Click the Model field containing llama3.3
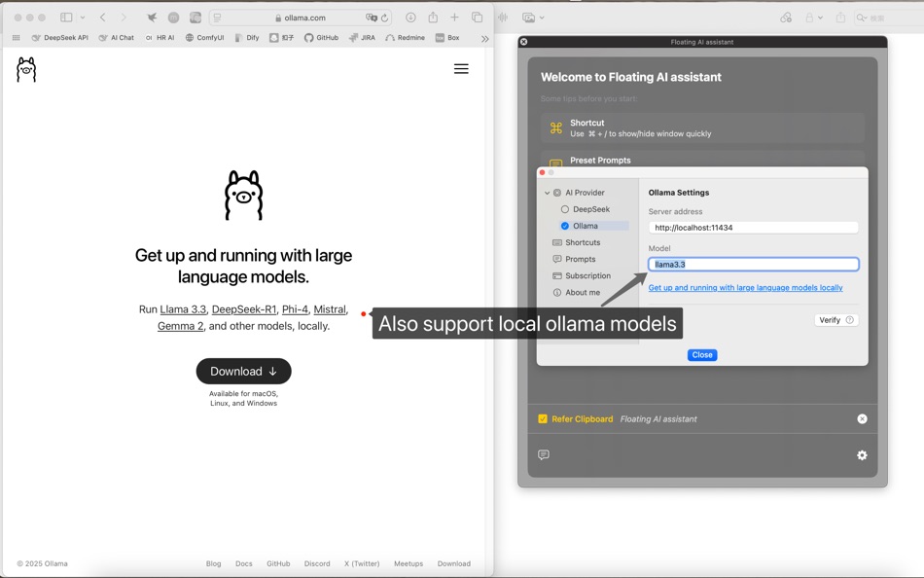Viewport: 924px width, 578px height. point(753,265)
